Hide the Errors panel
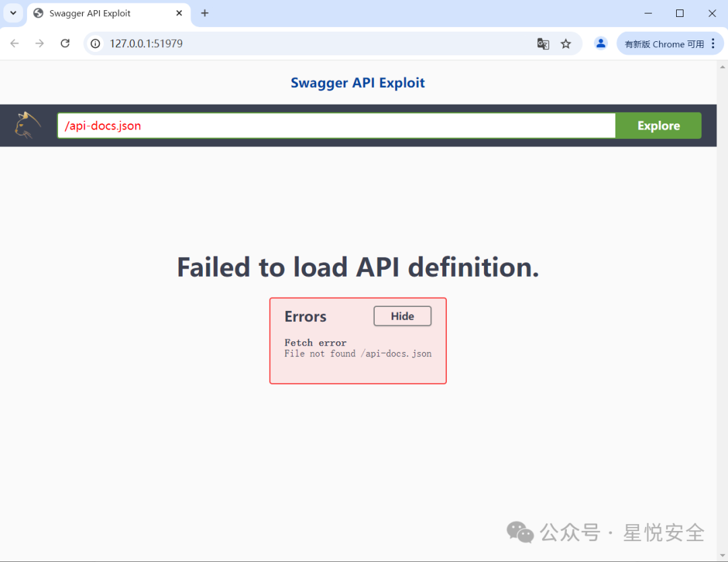The width and height of the screenshot is (728, 562). 402,316
